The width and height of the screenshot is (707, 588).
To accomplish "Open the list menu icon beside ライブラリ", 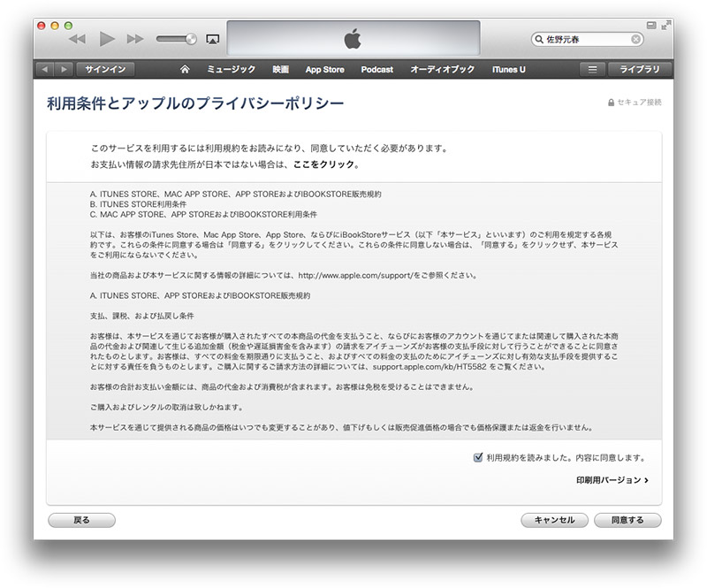I will coord(592,69).
